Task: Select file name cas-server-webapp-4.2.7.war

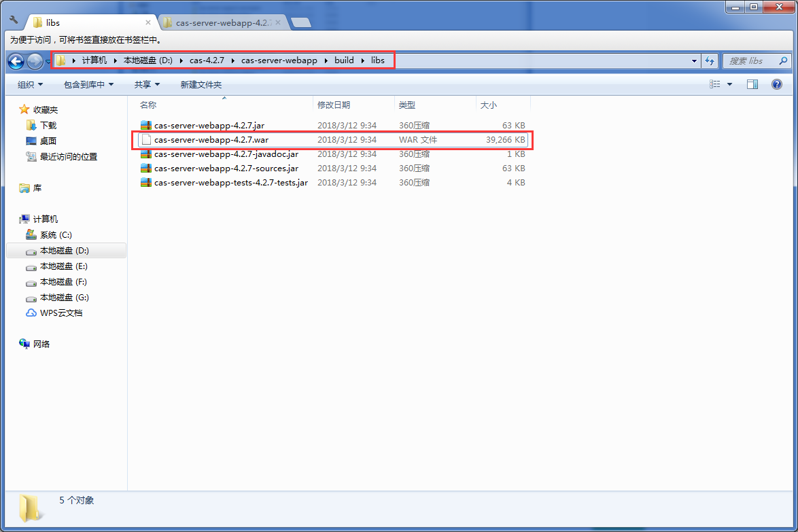Action: (211, 139)
